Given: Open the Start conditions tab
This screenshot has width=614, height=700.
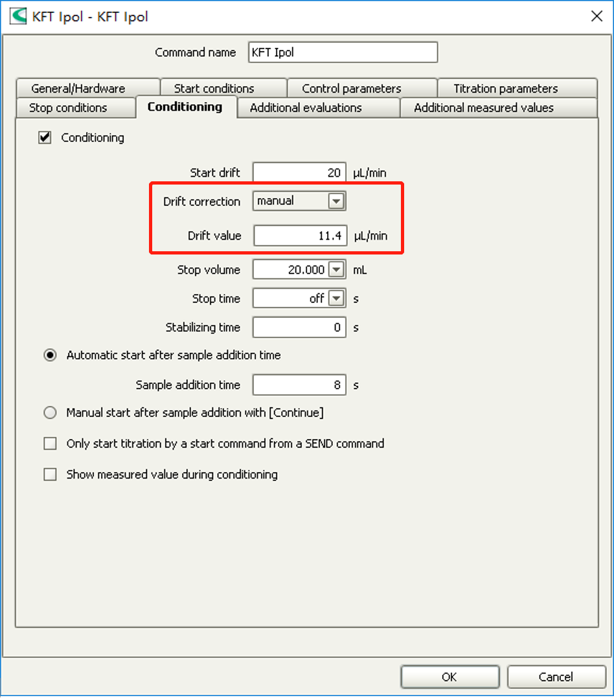Looking at the screenshot, I should (223, 89).
